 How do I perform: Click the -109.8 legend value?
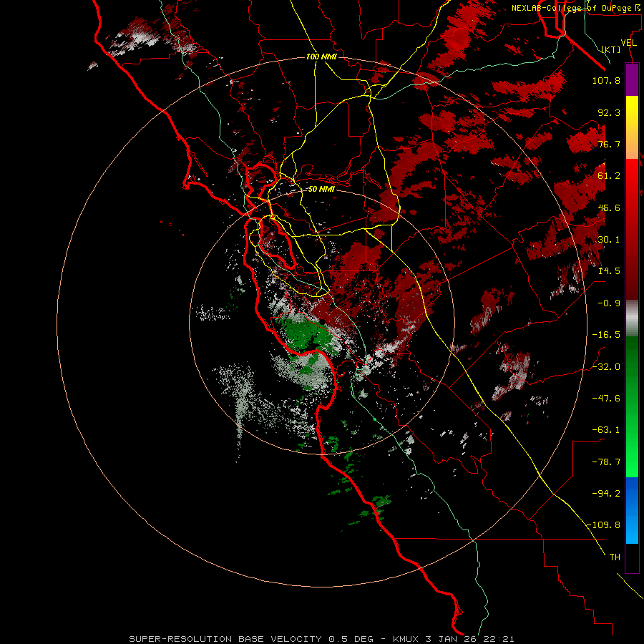point(603,525)
